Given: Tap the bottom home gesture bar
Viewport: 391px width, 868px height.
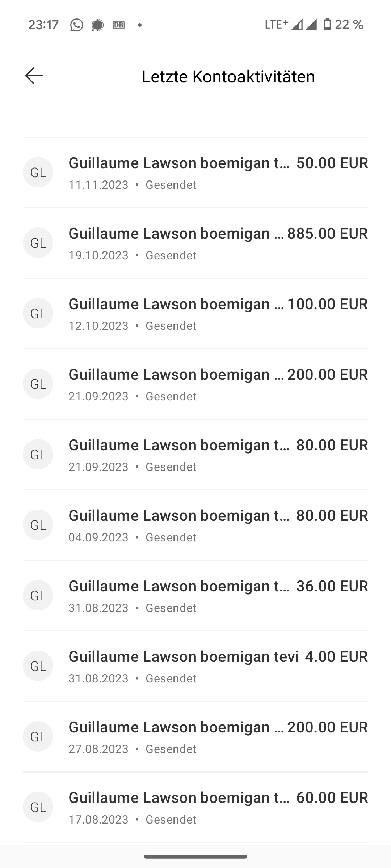Looking at the screenshot, I should click(x=195, y=856).
